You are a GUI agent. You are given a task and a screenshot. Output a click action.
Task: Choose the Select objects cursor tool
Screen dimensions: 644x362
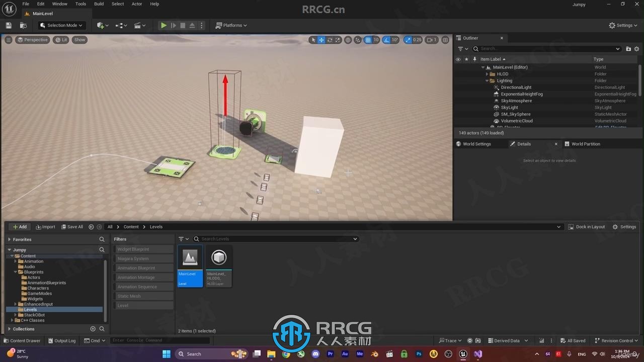click(313, 40)
